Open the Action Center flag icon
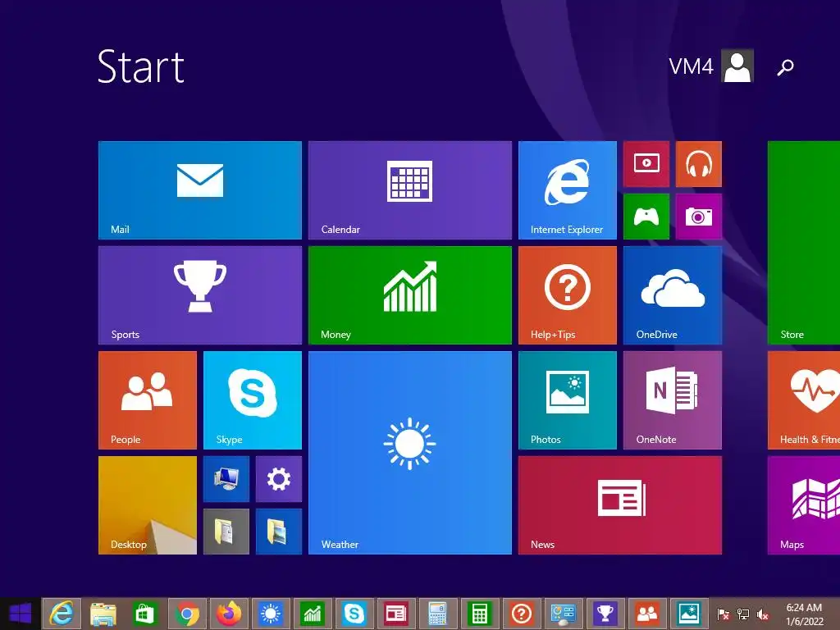 click(x=723, y=614)
